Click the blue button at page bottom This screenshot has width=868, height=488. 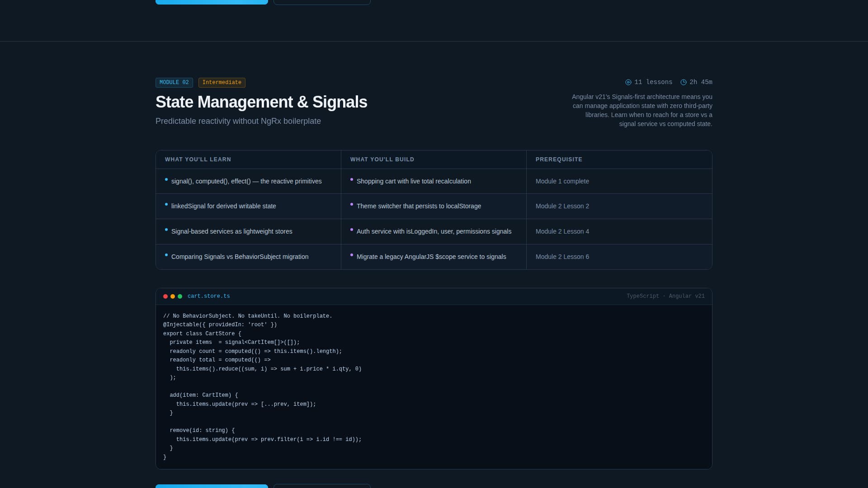[x=212, y=486]
